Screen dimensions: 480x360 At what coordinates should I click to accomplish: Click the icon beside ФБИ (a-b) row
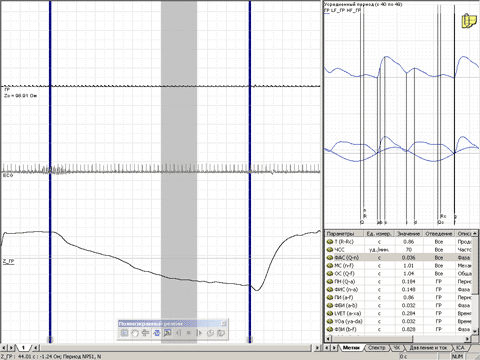tap(330, 306)
